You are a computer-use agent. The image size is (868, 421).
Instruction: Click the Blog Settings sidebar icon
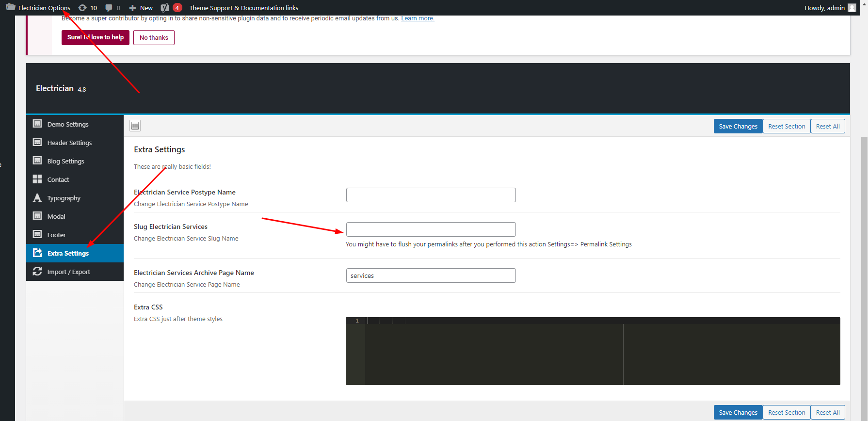(x=37, y=161)
